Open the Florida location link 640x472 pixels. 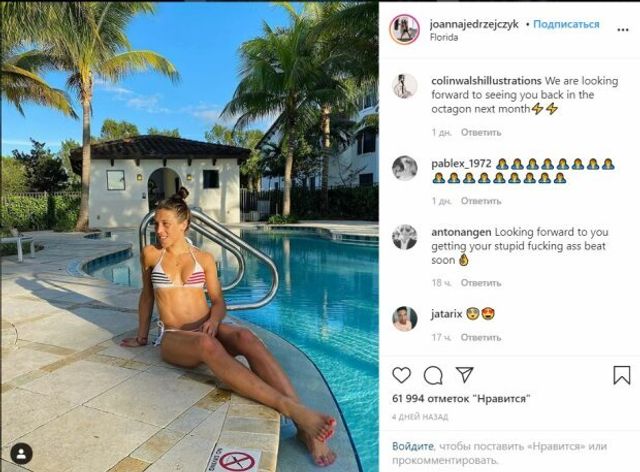[444, 37]
